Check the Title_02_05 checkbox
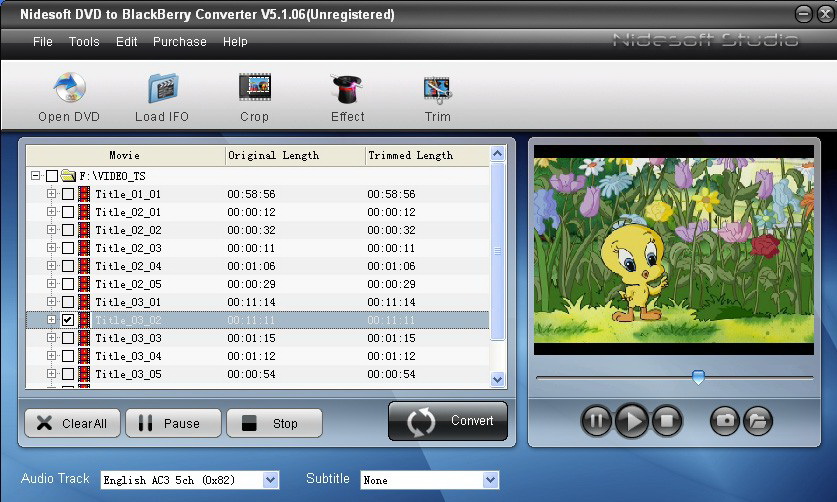This screenshot has height=502, width=837. click(x=68, y=284)
